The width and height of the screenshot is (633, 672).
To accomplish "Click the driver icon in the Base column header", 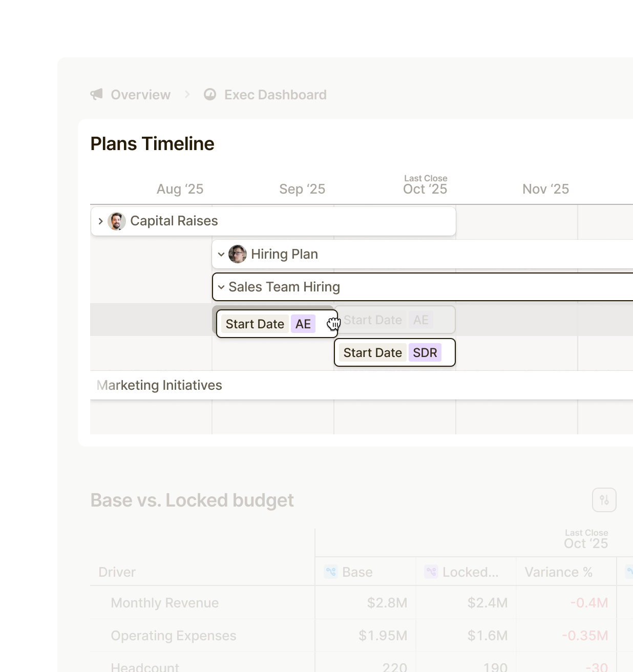I will point(331,572).
